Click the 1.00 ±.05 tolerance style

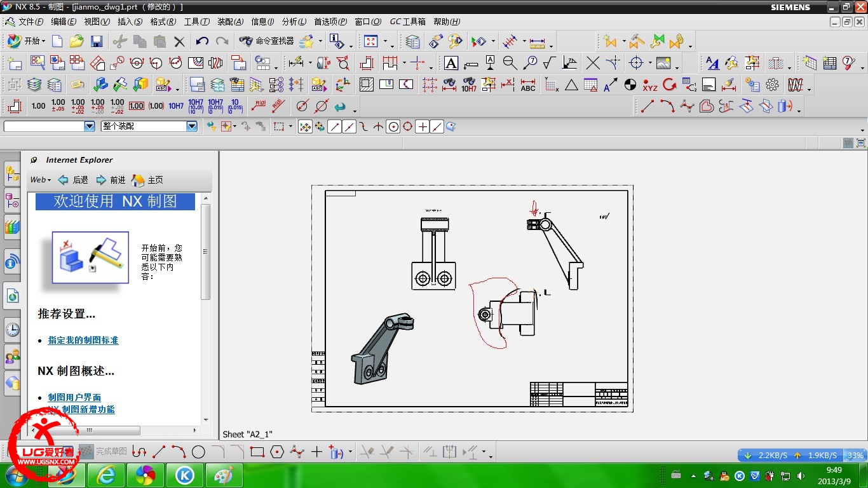point(58,106)
